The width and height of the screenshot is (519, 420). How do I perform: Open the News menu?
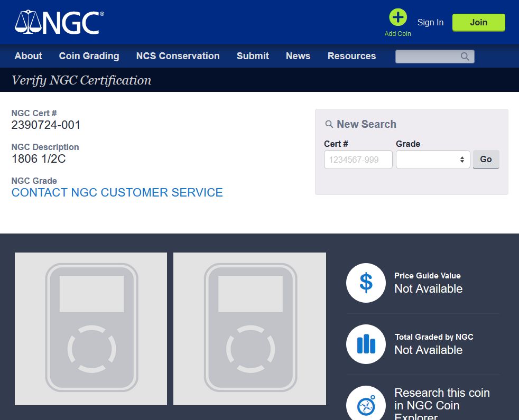click(x=298, y=56)
